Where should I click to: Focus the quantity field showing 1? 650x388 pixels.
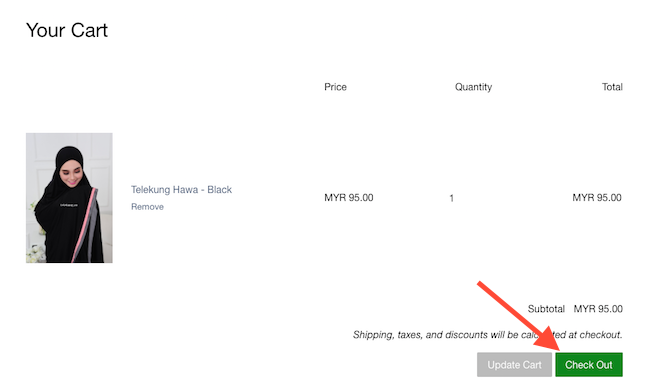coord(451,198)
